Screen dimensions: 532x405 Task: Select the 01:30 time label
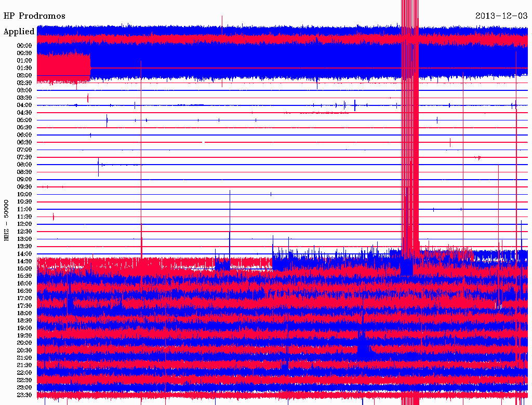point(24,68)
